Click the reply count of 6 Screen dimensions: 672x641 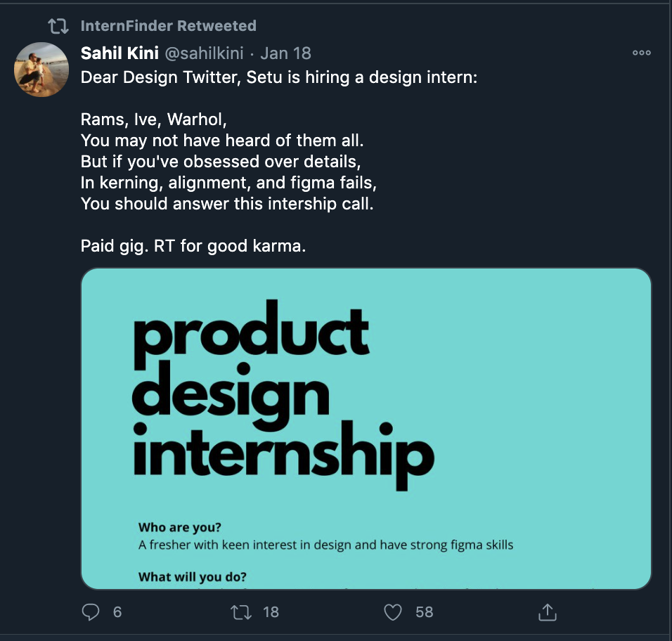point(117,612)
